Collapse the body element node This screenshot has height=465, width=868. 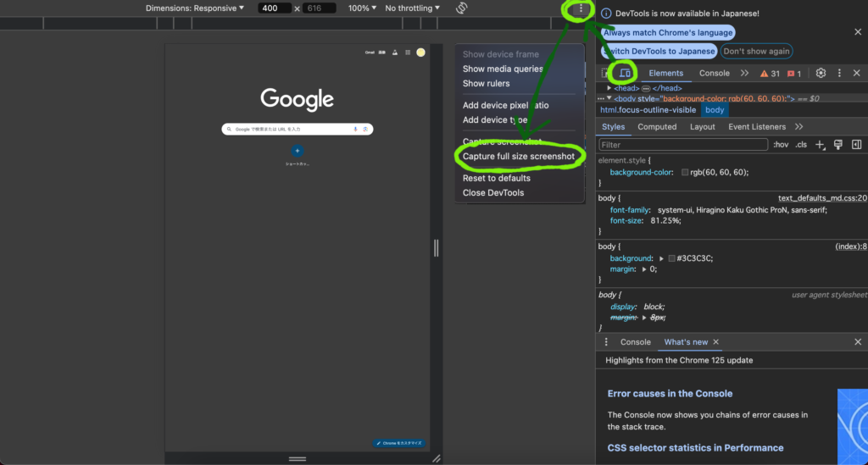[609, 98]
